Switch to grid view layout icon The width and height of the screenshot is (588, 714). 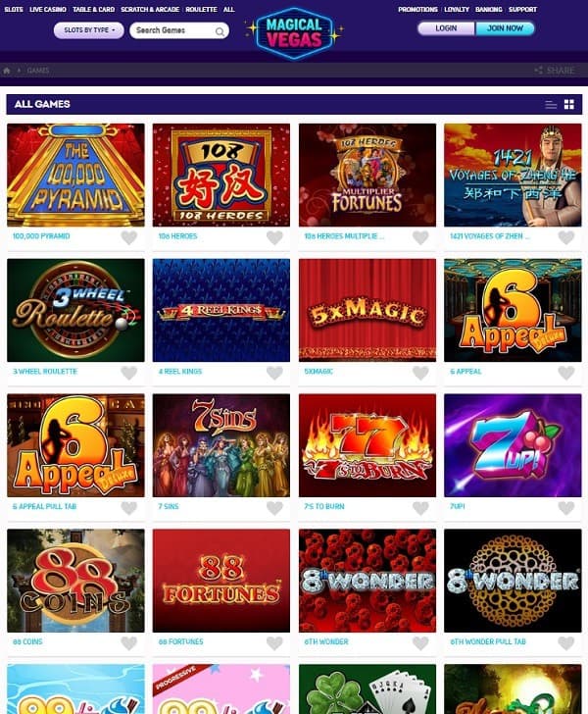coord(568,104)
